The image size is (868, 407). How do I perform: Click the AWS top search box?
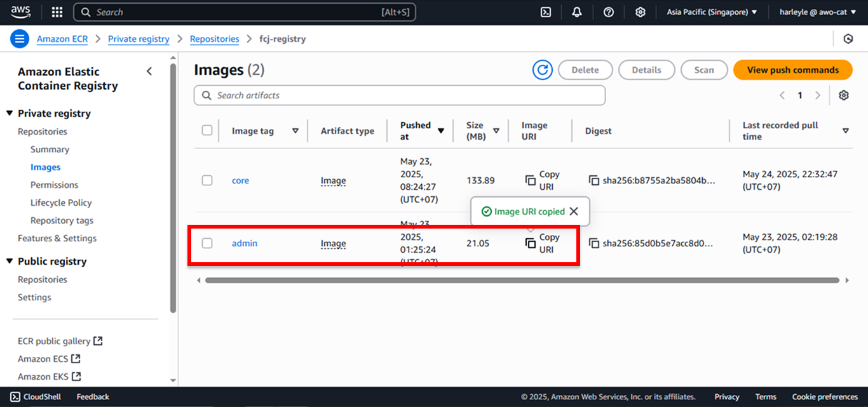pos(245,12)
